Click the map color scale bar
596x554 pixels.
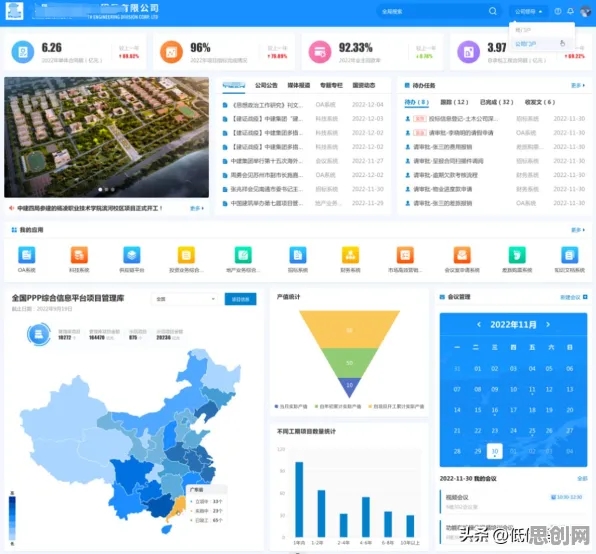click(12, 518)
